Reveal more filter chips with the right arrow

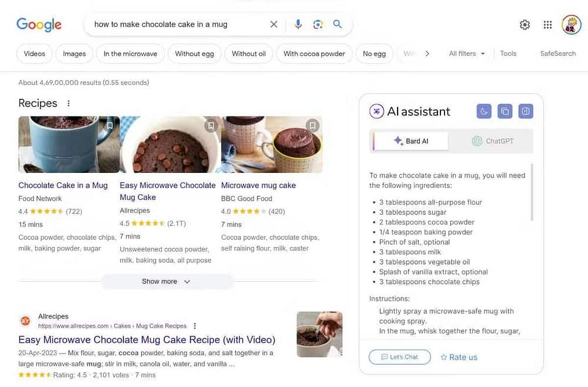point(427,54)
